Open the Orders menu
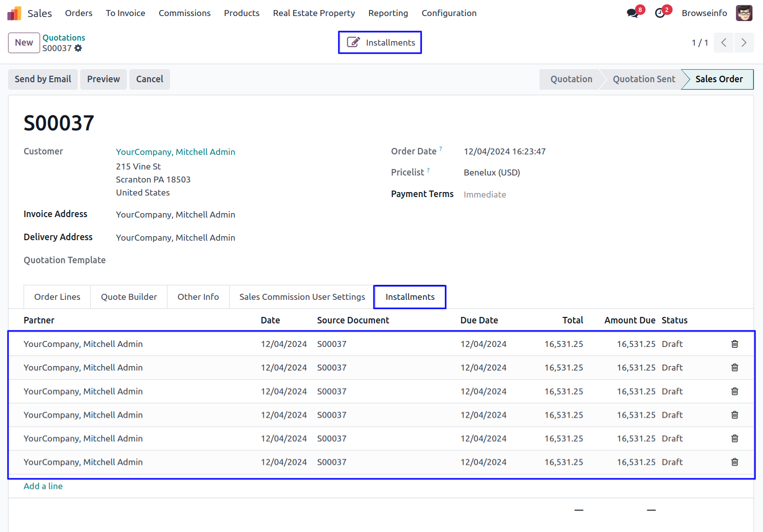 (79, 13)
